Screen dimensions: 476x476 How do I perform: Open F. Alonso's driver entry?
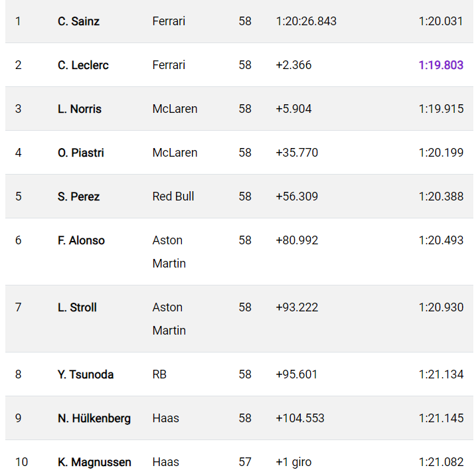(x=81, y=240)
